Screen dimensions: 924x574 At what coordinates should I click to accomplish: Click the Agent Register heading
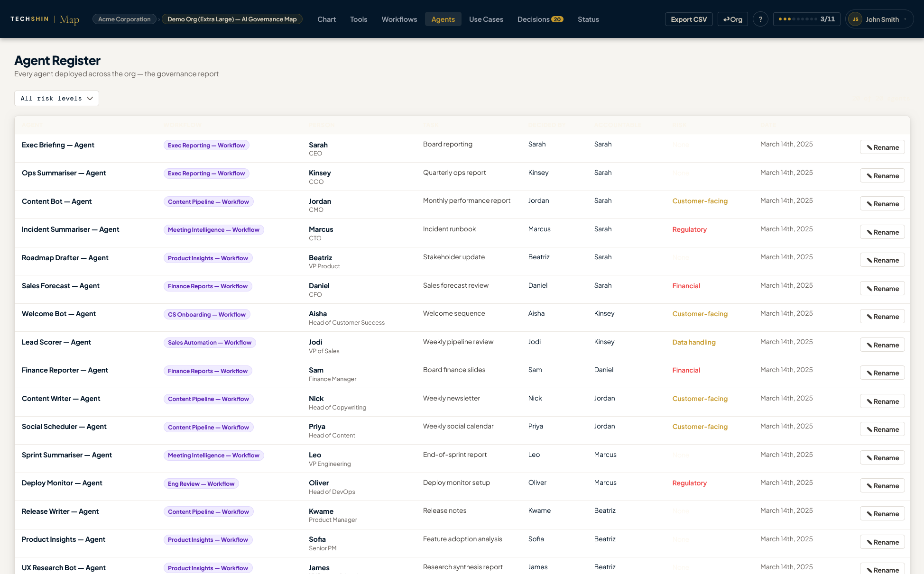[x=57, y=61]
